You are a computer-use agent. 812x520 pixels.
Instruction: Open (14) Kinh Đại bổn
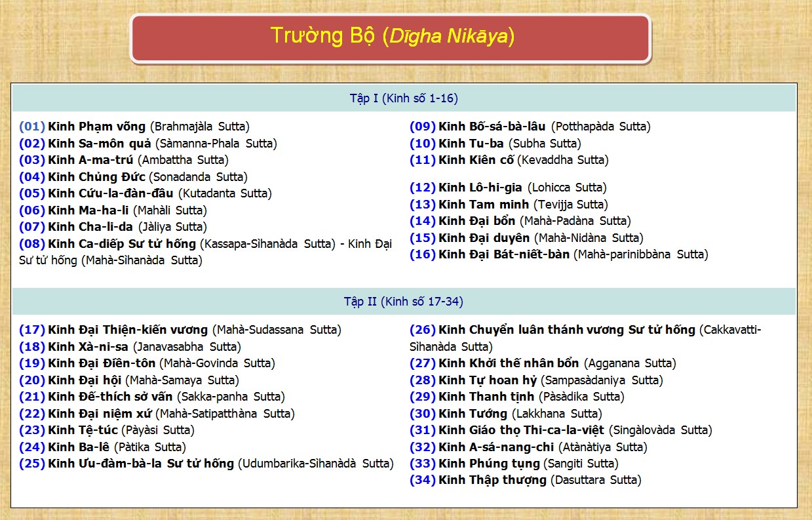coord(463,220)
